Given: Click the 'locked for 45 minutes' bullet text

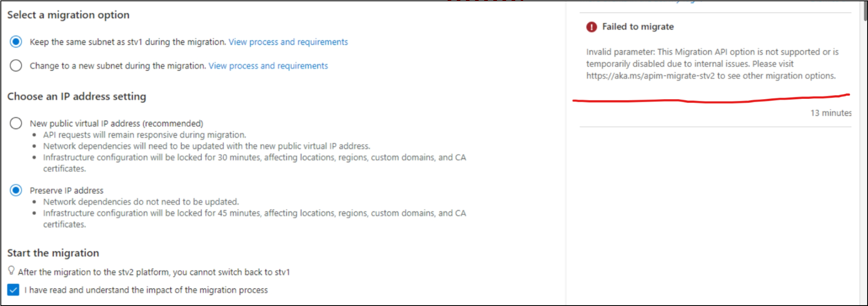Looking at the screenshot, I should pyautogui.click(x=254, y=213).
